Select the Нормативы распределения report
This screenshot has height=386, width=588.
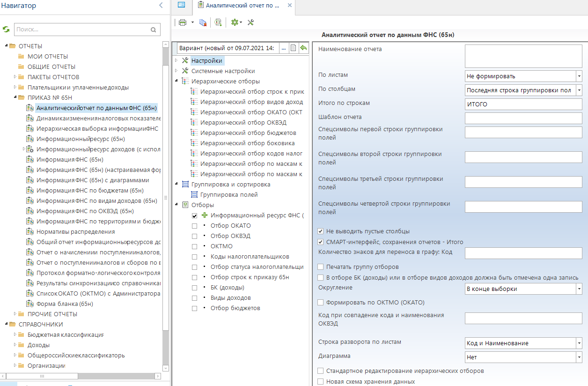point(75,231)
